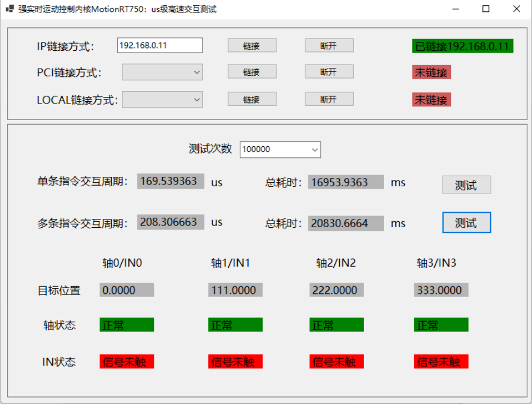Open the PCI链接方式 dropdown

[x=162, y=72]
